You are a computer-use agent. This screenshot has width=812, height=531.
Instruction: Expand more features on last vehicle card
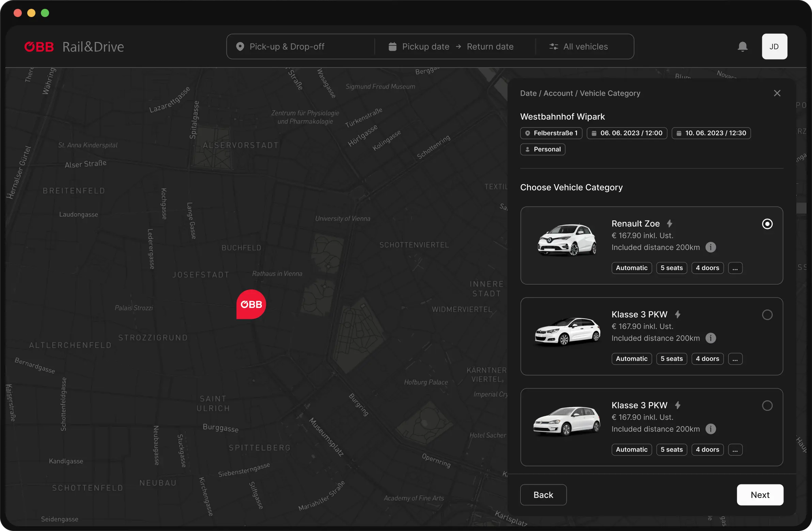[x=735, y=450]
